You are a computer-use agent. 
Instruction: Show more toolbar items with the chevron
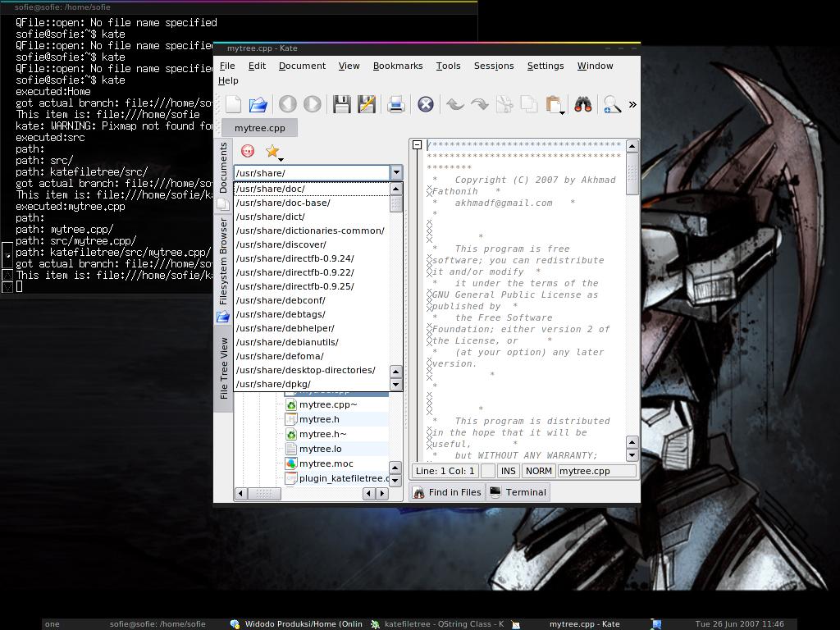click(x=632, y=104)
